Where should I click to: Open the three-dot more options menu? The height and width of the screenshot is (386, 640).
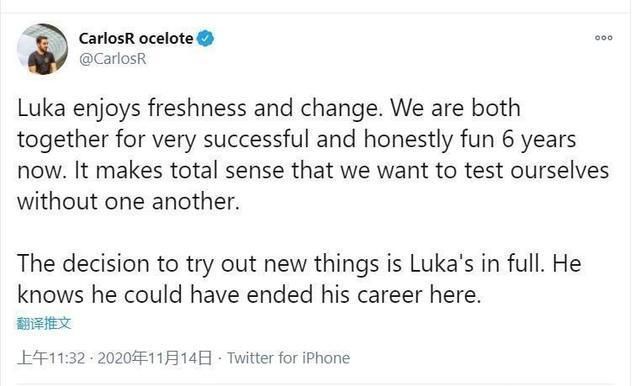coord(603,38)
